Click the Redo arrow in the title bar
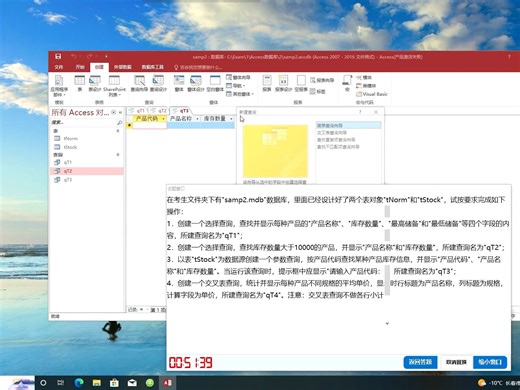Image resolution: width=520 pixels, height=390 pixels. (x=89, y=56)
